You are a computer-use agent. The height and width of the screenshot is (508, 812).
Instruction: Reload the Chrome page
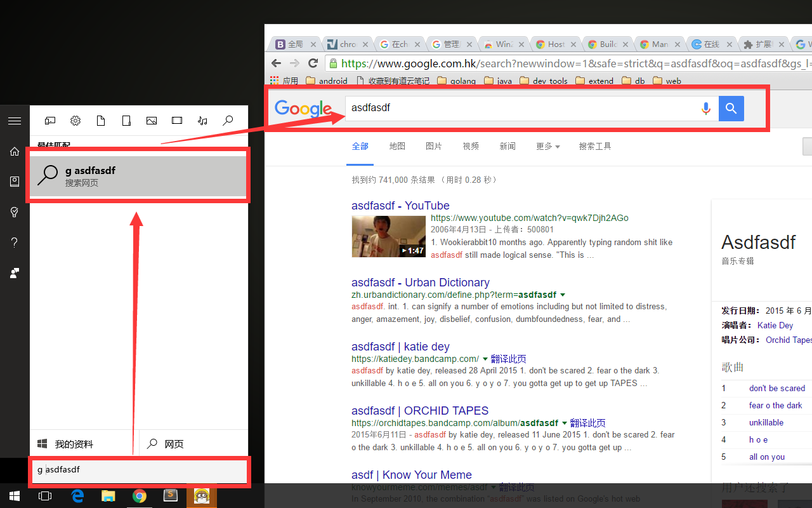(313, 63)
